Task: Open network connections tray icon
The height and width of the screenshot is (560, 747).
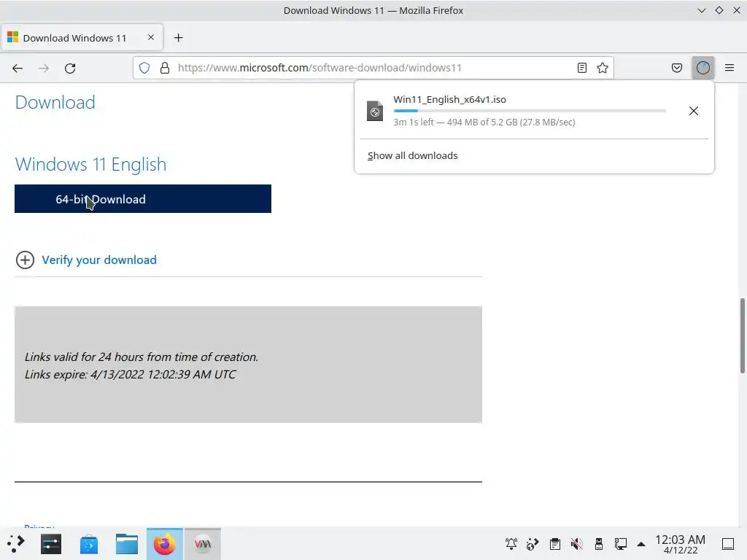Action: (620, 544)
